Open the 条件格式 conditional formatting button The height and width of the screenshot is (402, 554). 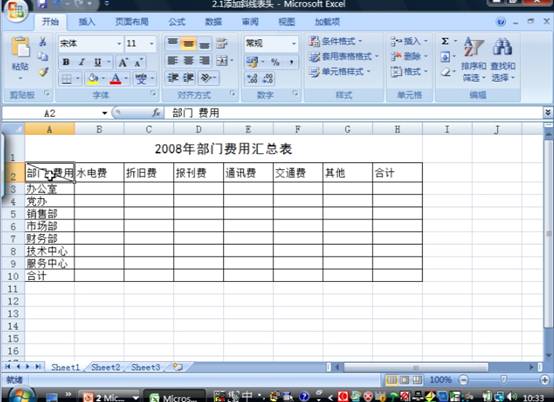point(336,41)
